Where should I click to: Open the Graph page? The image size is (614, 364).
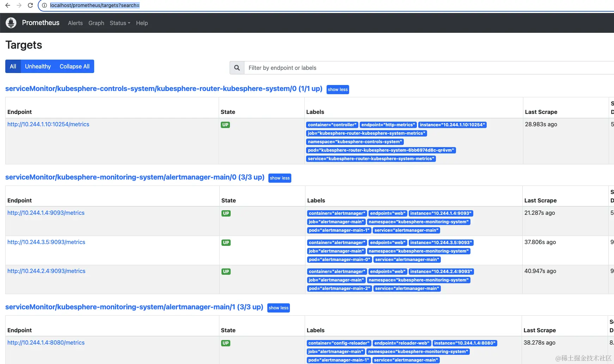pos(96,23)
